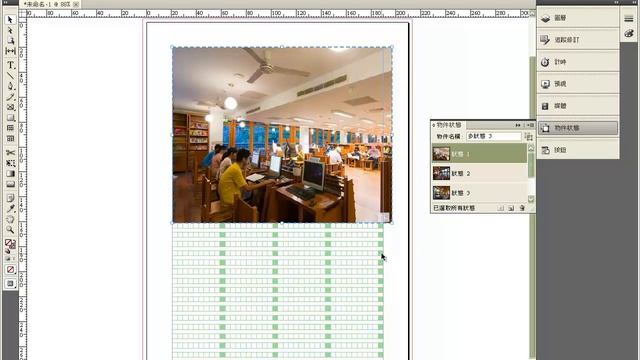
Task: Click the icon beside the object name field
Action: (x=529, y=136)
